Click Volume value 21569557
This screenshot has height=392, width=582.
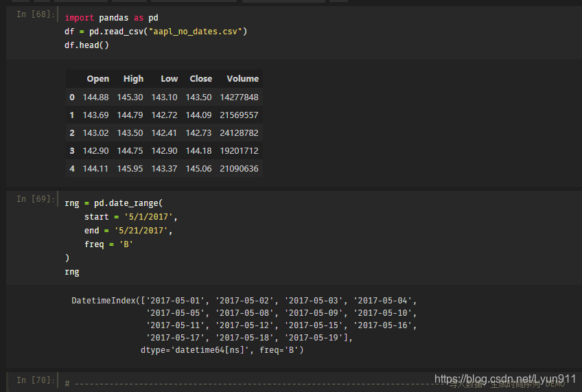pyautogui.click(x=239, y=115)
